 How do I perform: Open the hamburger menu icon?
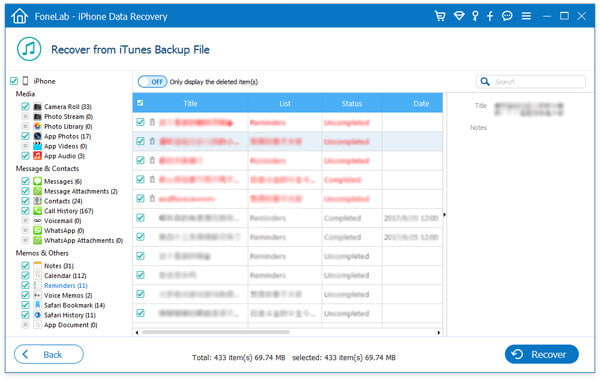(526, 16)
